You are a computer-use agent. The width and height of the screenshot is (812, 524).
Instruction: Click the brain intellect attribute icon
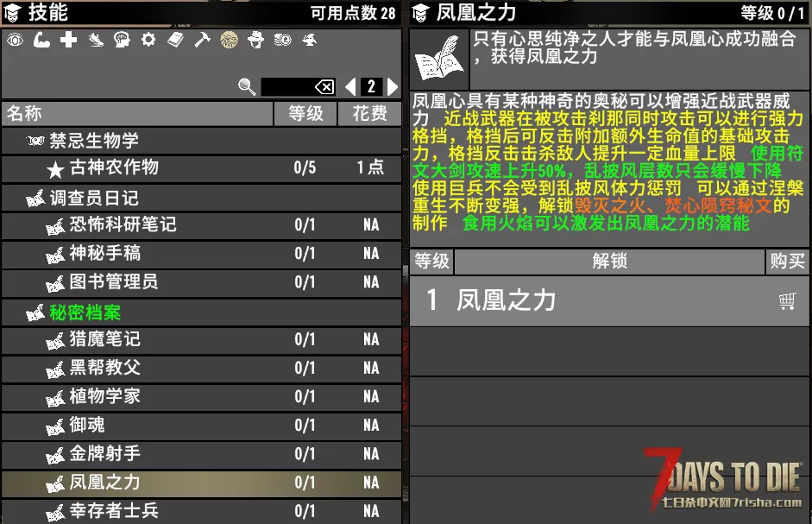pos(122,40)
